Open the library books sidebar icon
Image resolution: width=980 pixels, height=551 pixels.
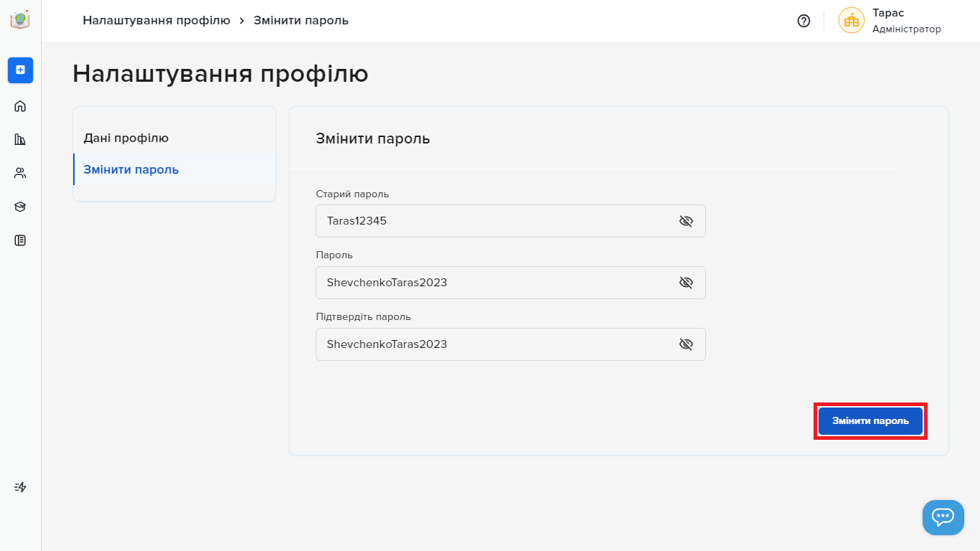[x=20, y=139]
